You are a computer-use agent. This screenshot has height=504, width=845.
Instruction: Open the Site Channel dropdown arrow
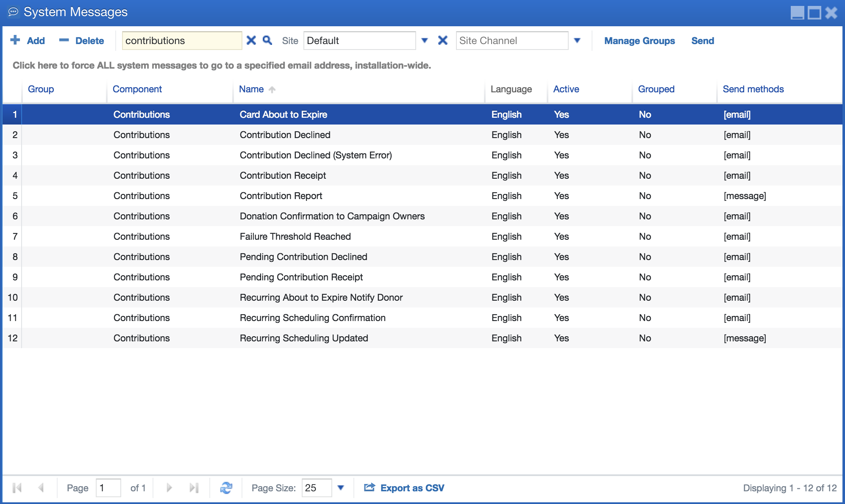click(x=577, y=41)
